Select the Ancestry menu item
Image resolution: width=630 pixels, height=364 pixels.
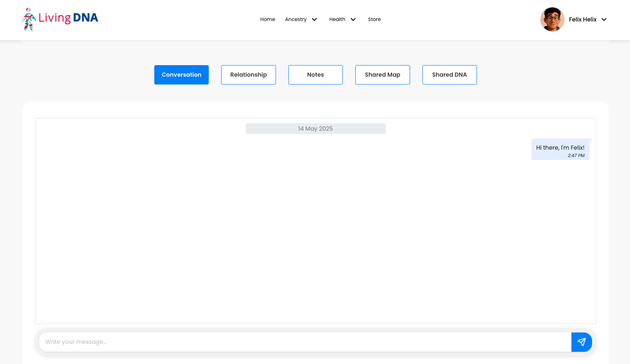[296, 19]
